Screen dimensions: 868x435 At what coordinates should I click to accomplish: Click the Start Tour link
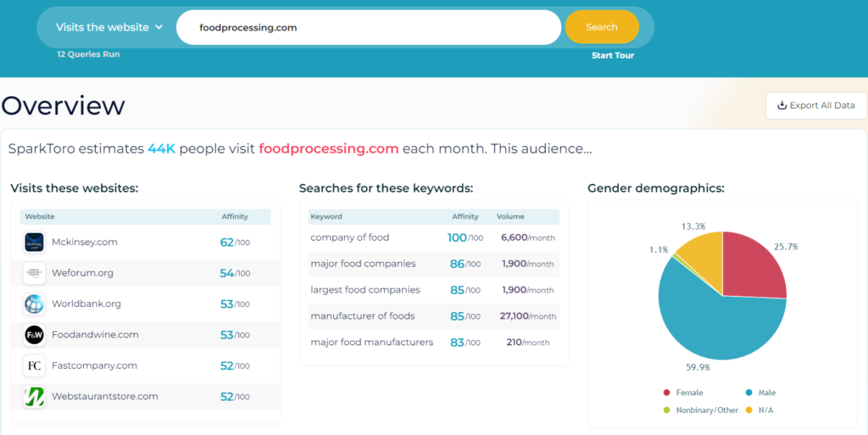tap(613, 55)
